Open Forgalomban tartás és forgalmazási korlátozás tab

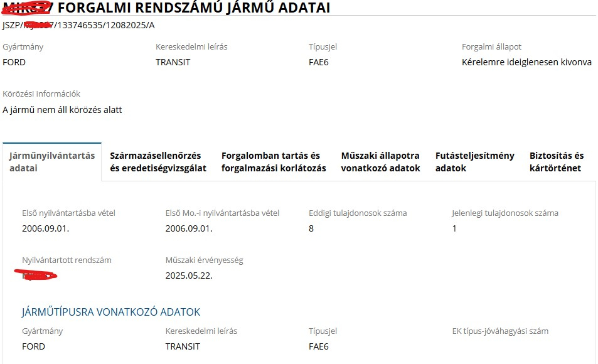(274, 162)
